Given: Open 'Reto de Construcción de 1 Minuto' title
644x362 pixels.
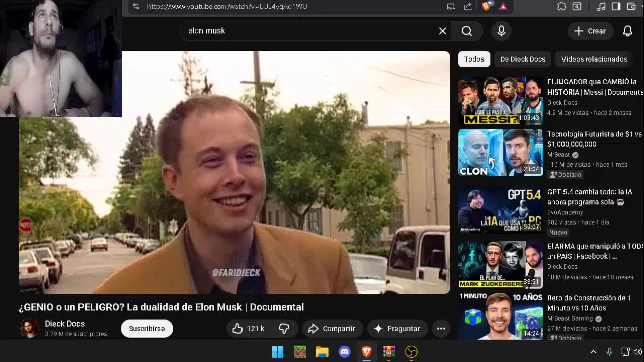Looking at the screenshot, I should coord(589,303).
